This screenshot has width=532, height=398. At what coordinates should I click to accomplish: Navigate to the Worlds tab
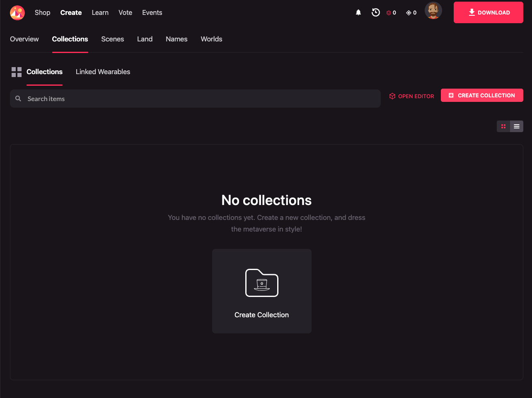tap(211, 39)
